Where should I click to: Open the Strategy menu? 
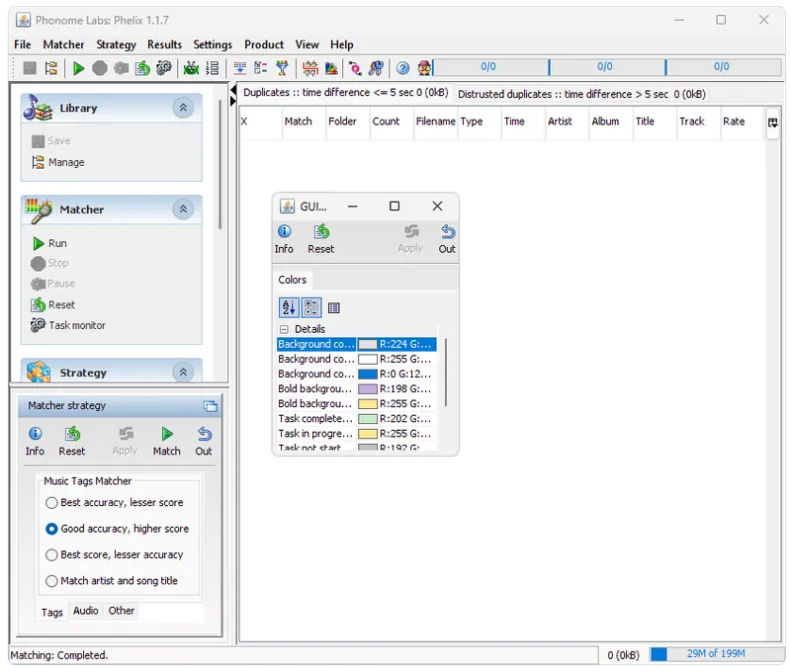click(x=116, y=44)
